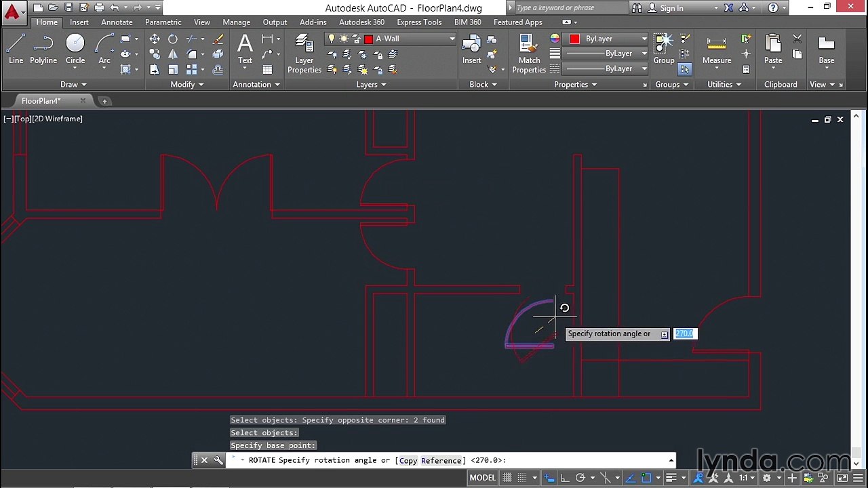The height and width of the screenshot is (488, 868).
Task: Open the Express Tools tab
Action: pos(419,22)
